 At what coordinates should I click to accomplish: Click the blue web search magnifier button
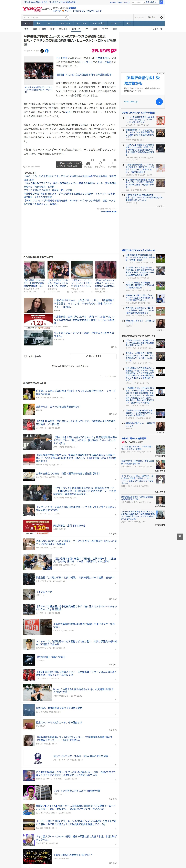[161, 2]
